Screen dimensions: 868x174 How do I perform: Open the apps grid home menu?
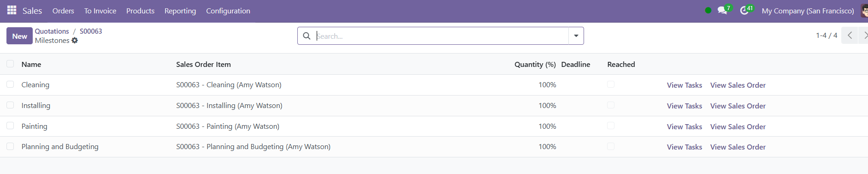pos(12,10)
